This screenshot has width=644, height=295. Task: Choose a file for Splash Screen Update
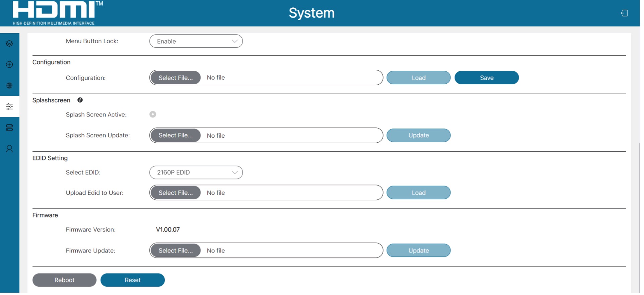[175, 136]
